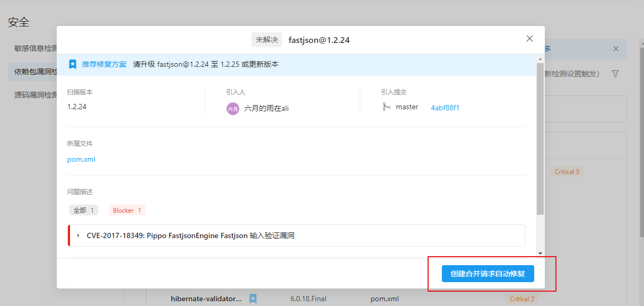Select the 全部 1 filter tag
644x306 pixels.
coord(84,211)
